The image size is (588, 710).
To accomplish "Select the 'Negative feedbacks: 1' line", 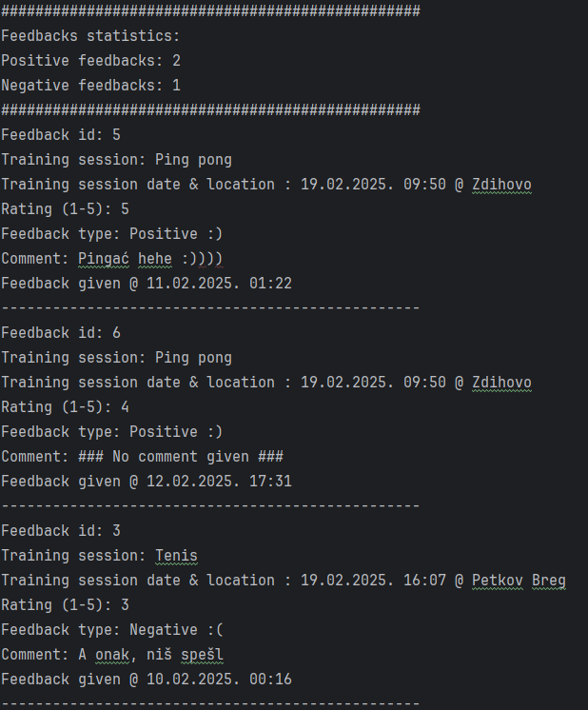I will [90, 86].
